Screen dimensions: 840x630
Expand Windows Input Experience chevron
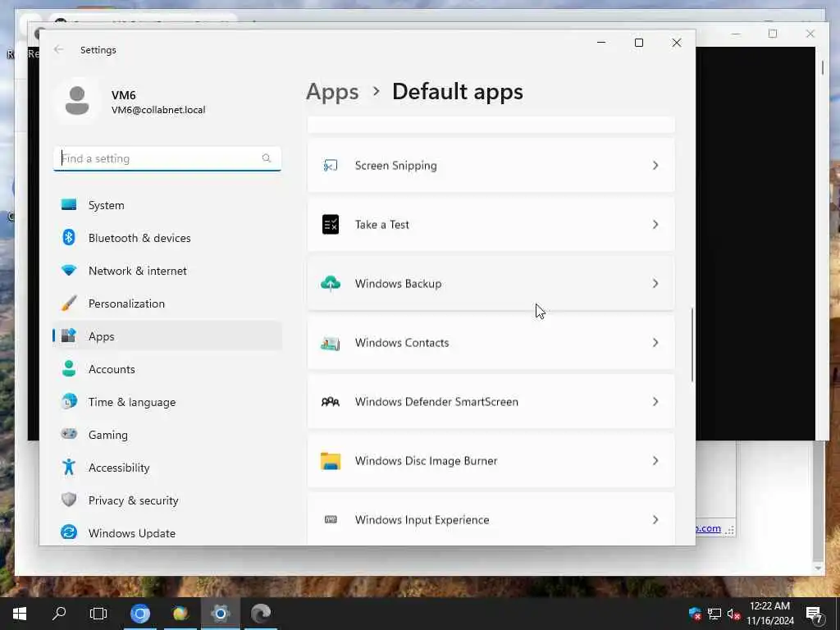coord(655,519)
